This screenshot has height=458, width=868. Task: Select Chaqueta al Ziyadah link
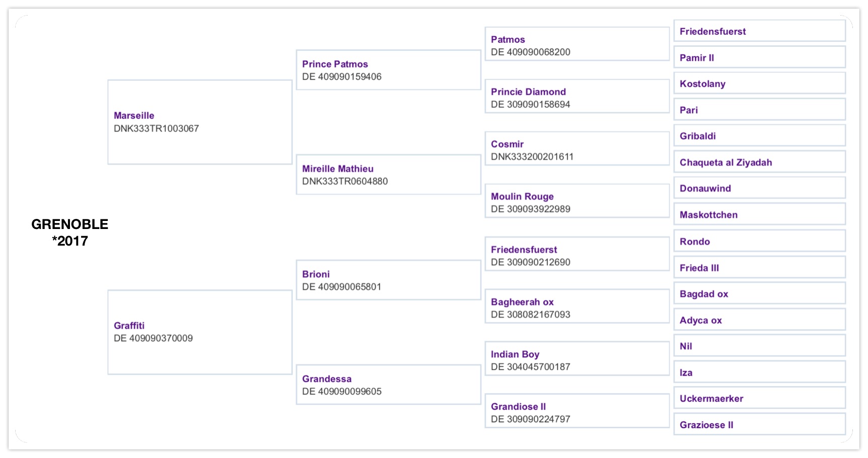click(726, 163)
